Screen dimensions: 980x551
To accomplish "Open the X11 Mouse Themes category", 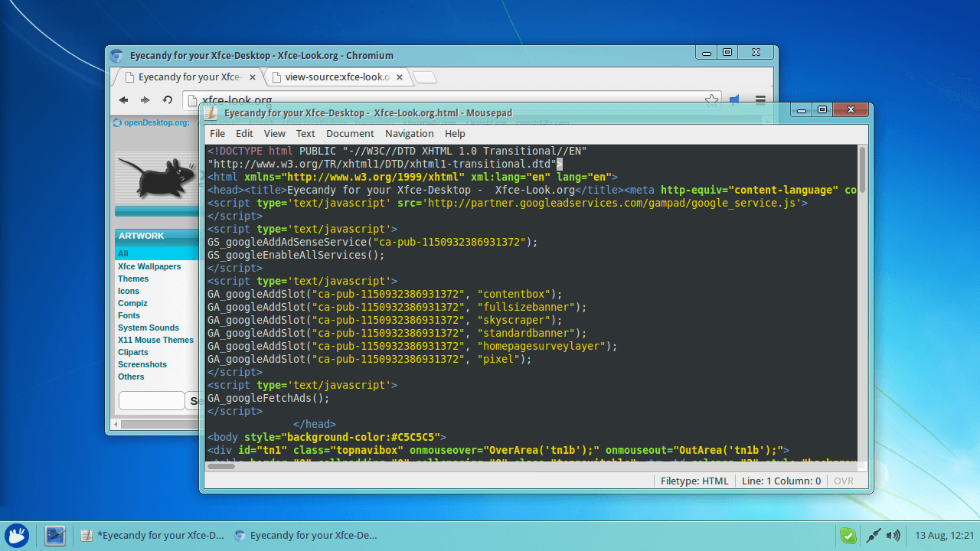I will [155, 340].
